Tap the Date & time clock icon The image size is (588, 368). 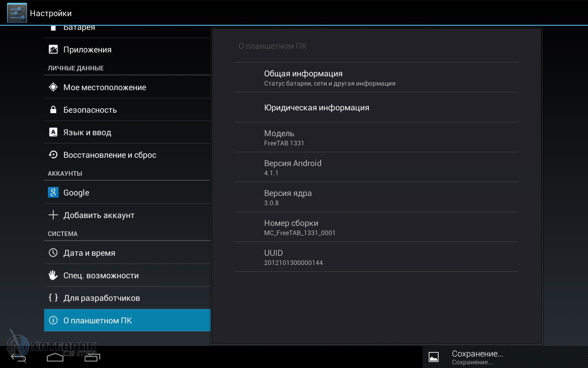point(53,253)
